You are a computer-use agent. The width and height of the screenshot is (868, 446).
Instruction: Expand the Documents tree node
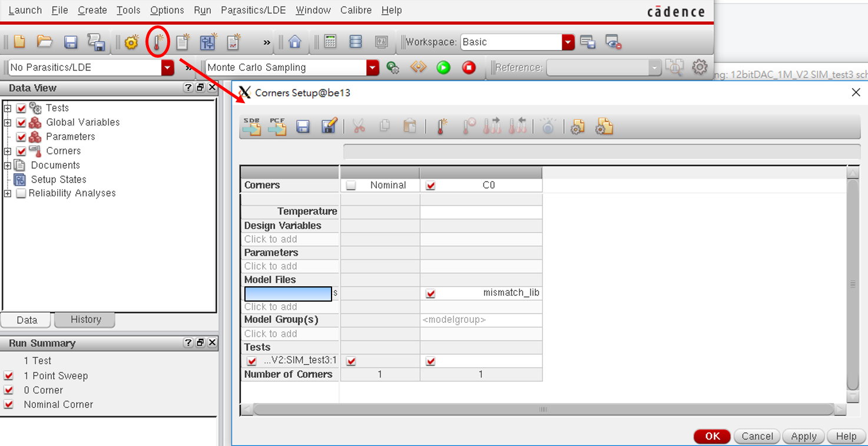(8, 166)
